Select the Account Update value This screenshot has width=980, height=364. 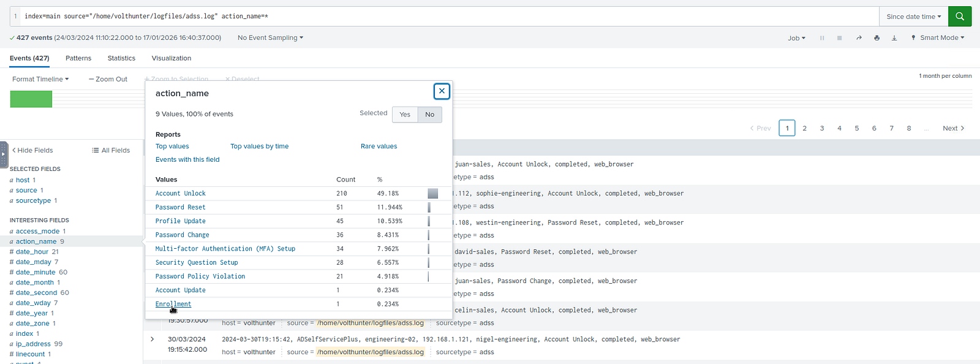180,290
